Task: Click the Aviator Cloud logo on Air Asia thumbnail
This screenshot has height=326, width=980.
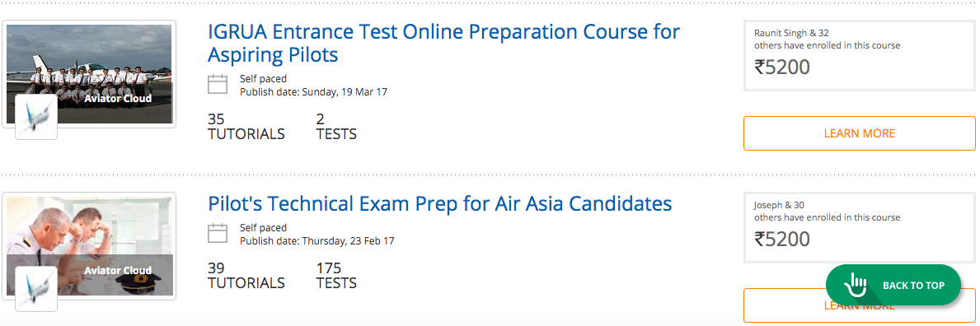Action: click(x=36, y=288)
